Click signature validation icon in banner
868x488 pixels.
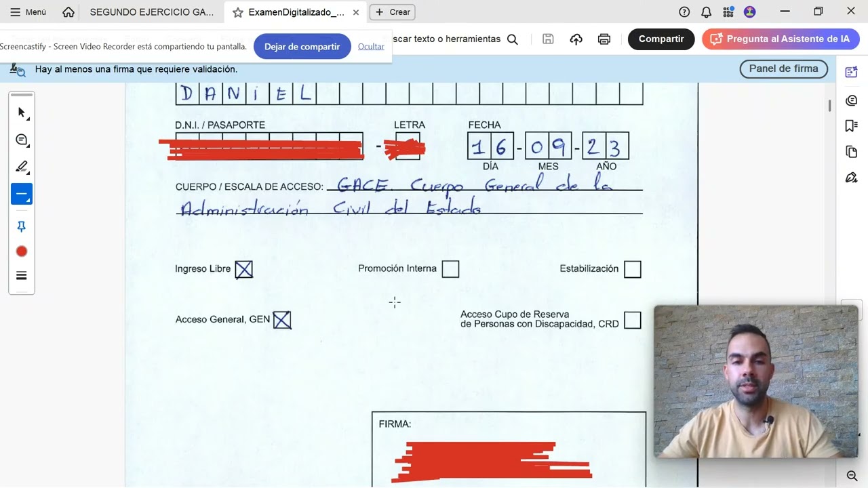pos(18,69)
